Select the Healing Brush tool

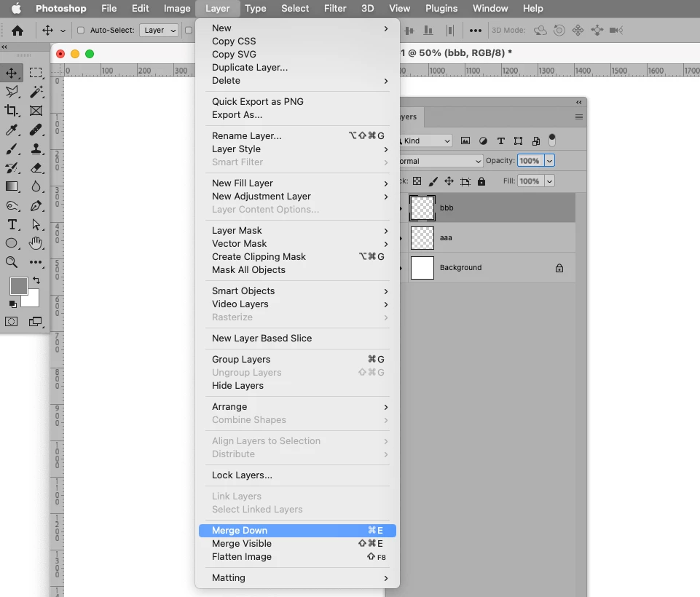click(x=36, y=130)
